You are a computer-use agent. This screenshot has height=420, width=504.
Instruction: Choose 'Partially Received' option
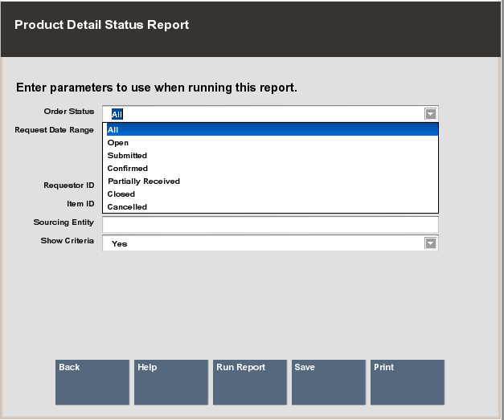272,181
